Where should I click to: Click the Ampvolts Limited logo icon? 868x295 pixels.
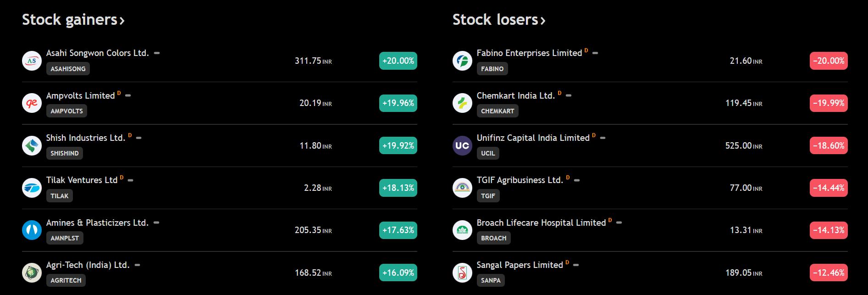pos(32,103)
